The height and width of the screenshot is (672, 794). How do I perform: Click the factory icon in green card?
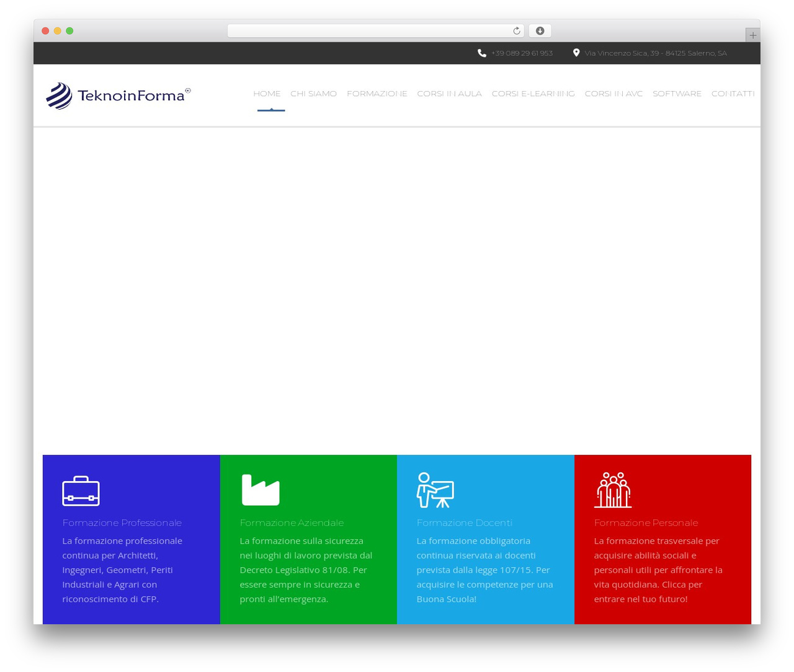point(261,490)
